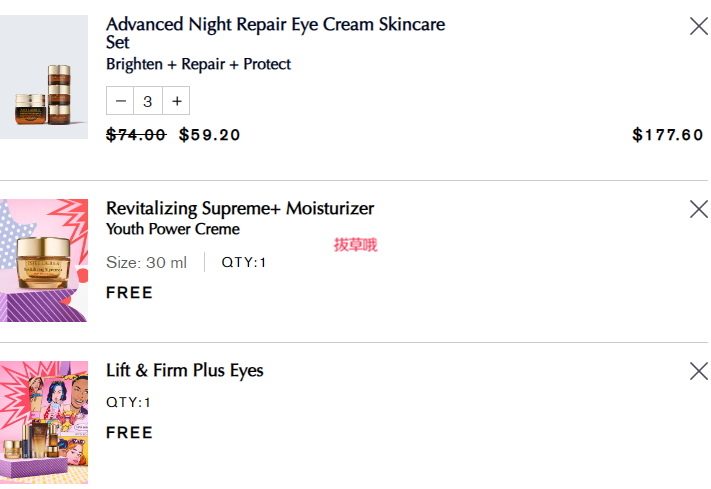Open Advanced Night Repair Eye Cream Skincare Set title
This screenshot has height=489, width=711.
pos(275,33)
